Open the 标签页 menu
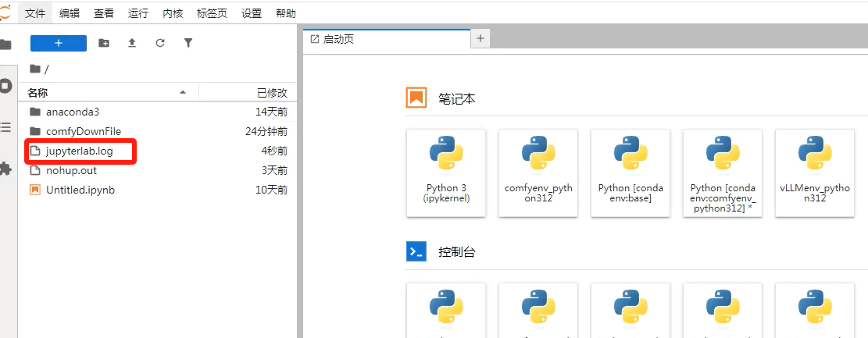The width and height of the screenshot is (868, 338). coord(212,14)
